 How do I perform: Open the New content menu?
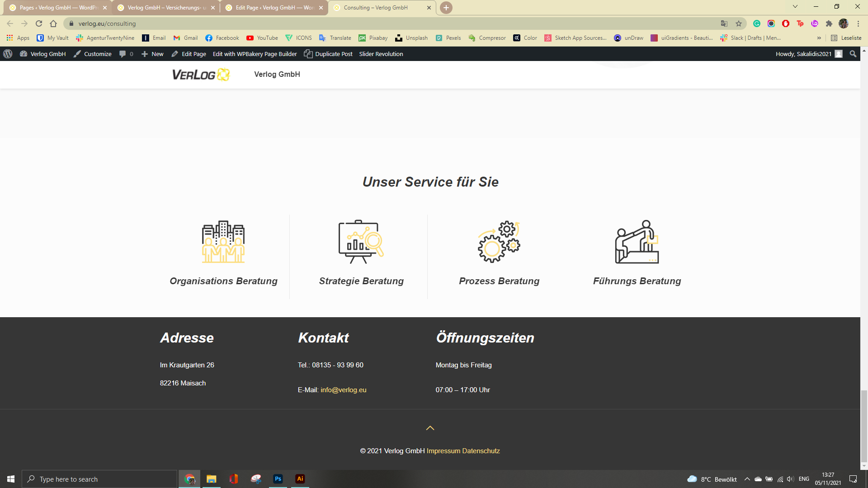[x=152, y=54]
